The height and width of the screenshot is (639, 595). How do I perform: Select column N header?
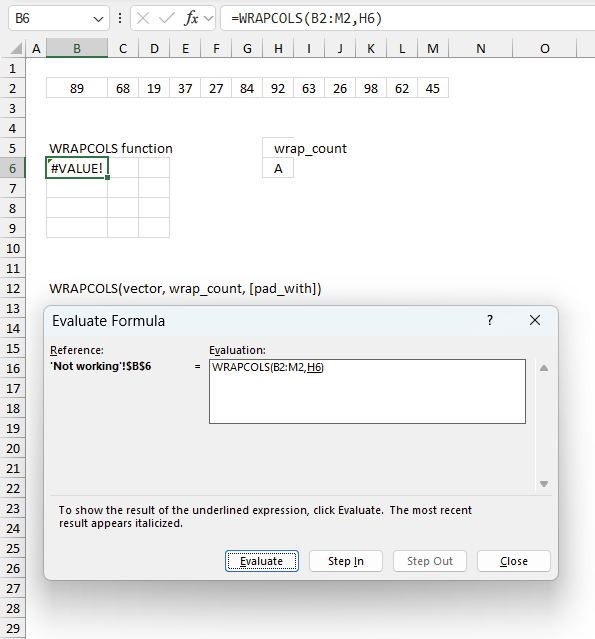tap(480, 48)
